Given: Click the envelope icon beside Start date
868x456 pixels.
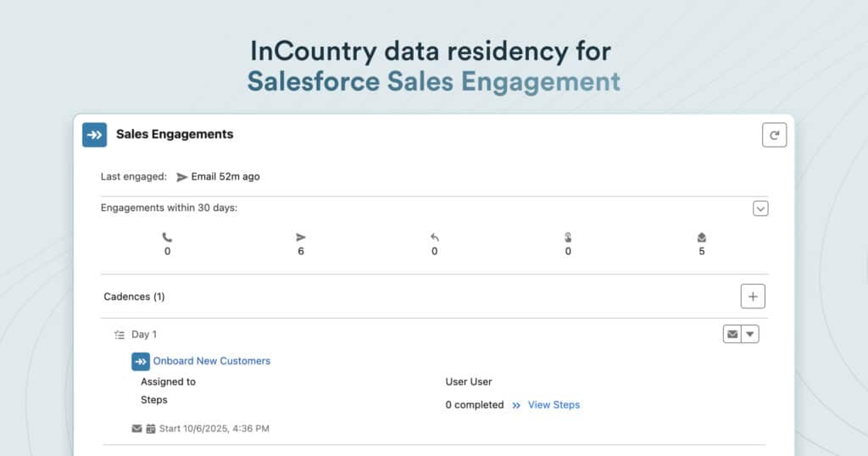Looking at the screenshot, I should (136, 429).
